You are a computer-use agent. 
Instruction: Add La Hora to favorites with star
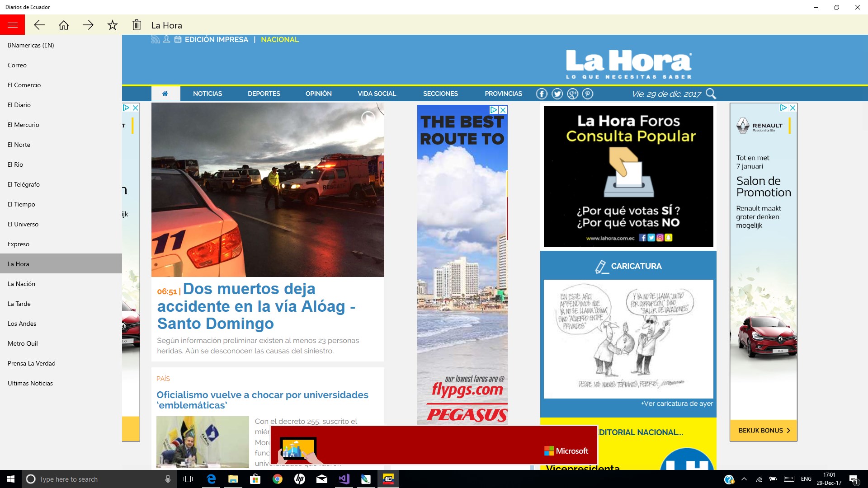113,25
